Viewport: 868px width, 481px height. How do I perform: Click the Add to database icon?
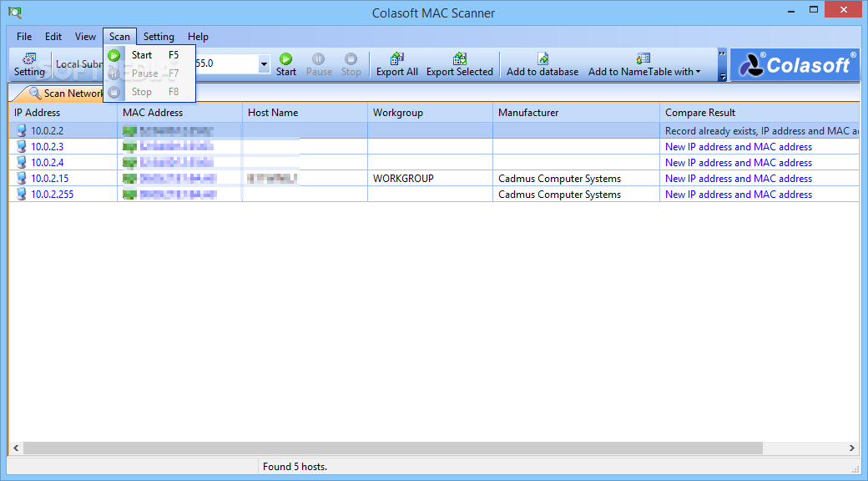click(x=542, y=58)
